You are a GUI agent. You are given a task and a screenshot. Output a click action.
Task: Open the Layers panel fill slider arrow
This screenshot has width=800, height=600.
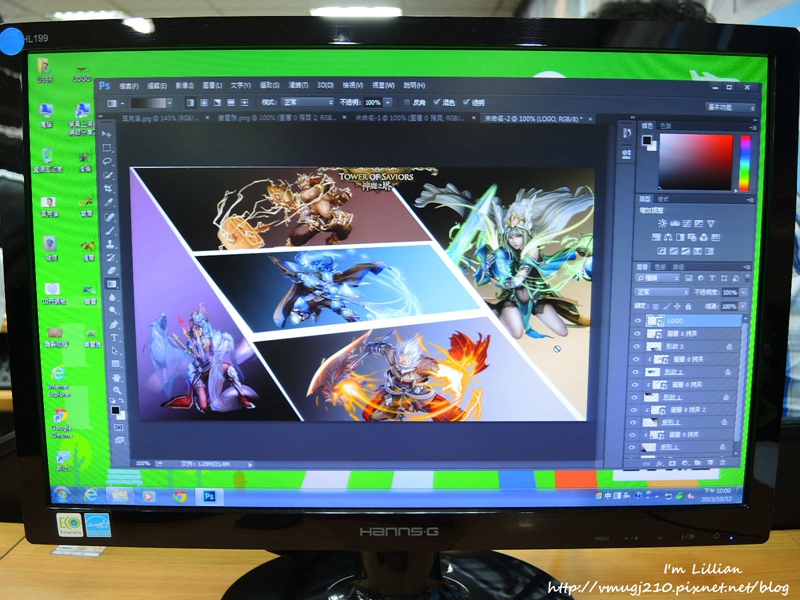pyautogui.click(x=743, y=307)
